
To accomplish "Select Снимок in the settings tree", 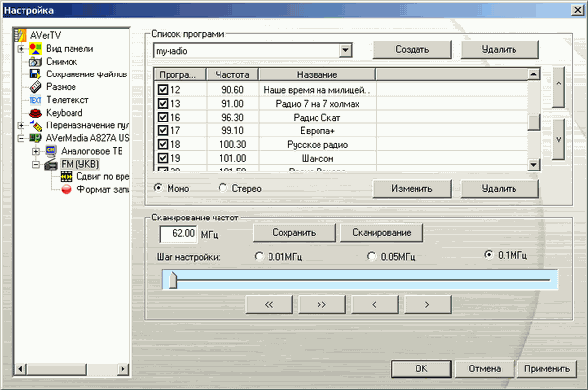I will point(62,62).
